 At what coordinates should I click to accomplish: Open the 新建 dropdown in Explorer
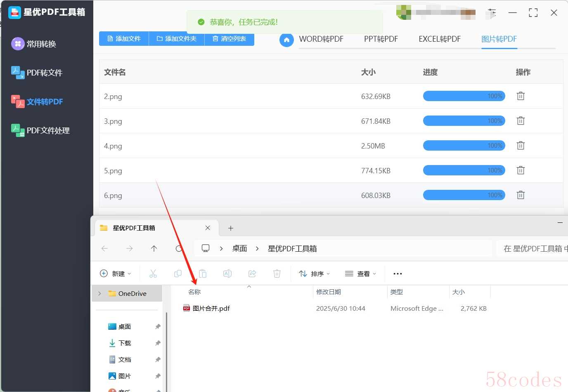pyautogui.click(x=116, y=274)
